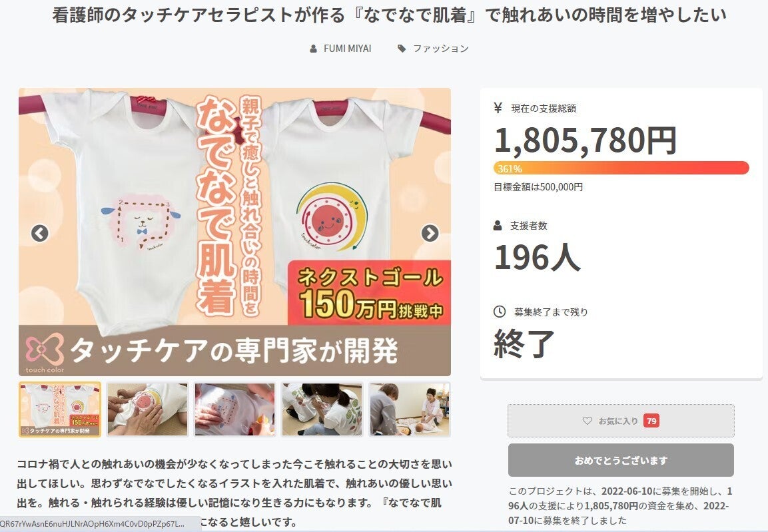Select the first thumbnail of two bodysuits

click(x=60, y=409)
